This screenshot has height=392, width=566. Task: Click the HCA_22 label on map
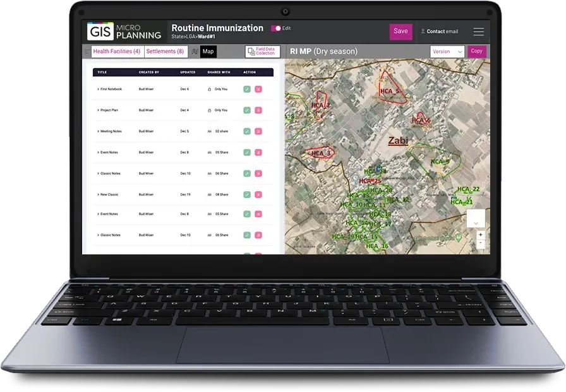pyautogui.click(x=468, y=189)
